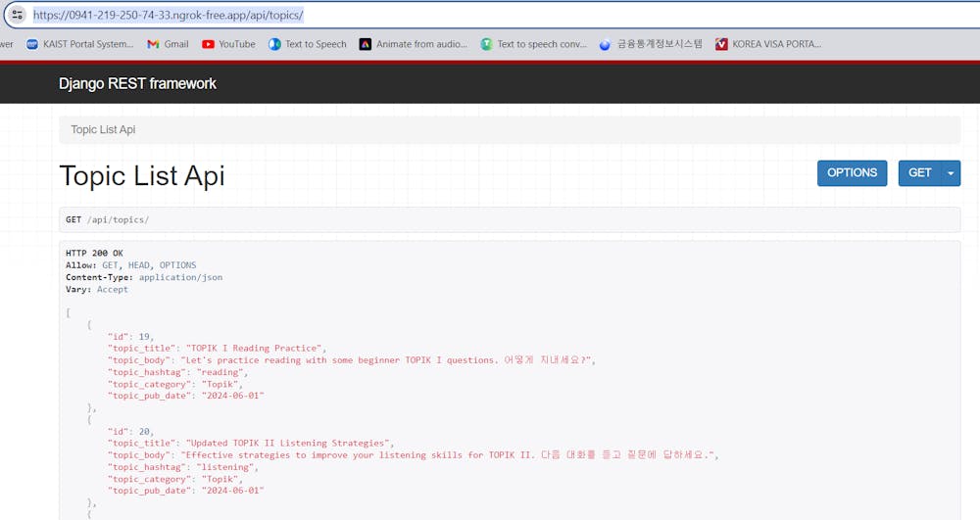
Task: Select the Topic List Api page heading
Action: [142, 176]
